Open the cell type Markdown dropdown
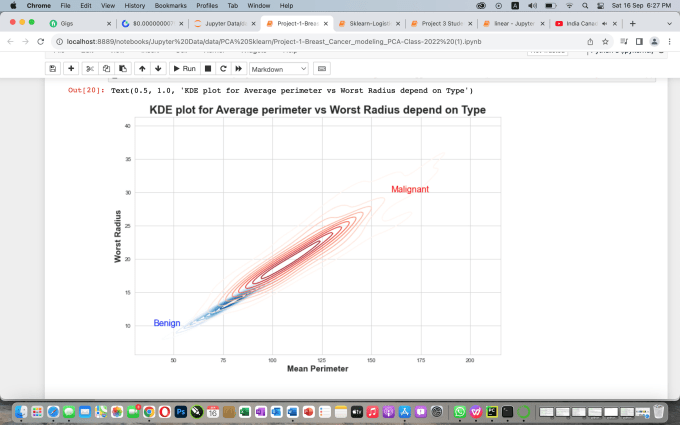 tap(278, 69)
